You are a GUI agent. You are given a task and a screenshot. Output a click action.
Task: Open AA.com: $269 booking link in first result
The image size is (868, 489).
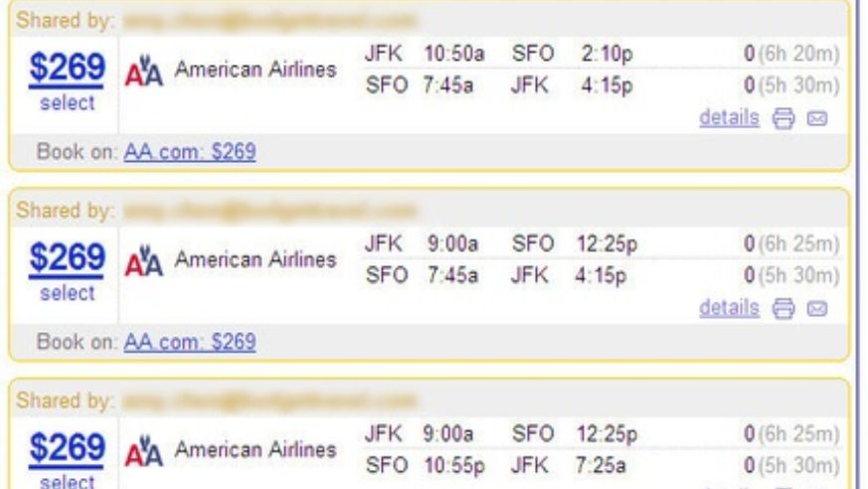[x=190, y=151]
